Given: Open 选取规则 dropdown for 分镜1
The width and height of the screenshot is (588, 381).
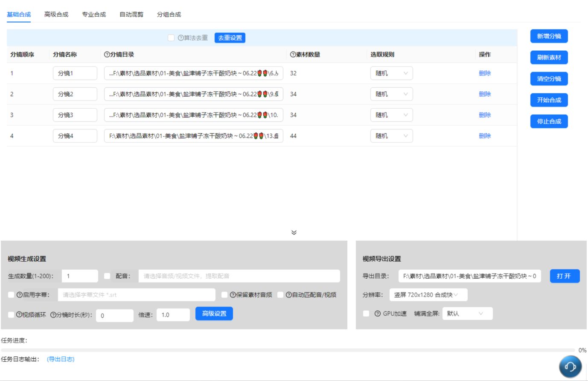Looking at the screenshot, I should (x=391, y=73).
